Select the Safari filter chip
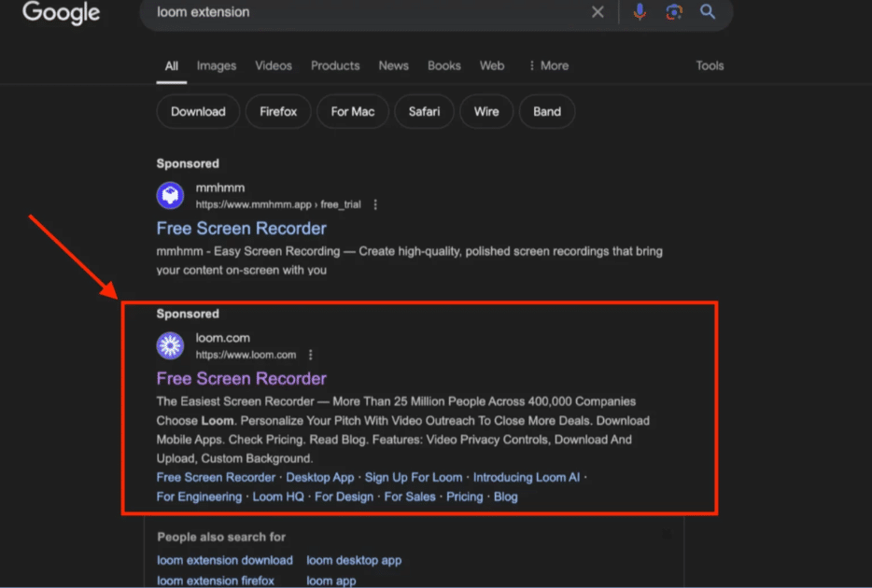The height and width of the screenshot is (588, 872). pos(424,111)
